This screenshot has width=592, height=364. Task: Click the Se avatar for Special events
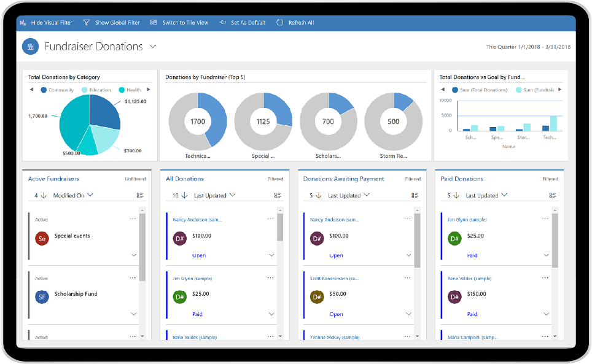coord(42,237)
